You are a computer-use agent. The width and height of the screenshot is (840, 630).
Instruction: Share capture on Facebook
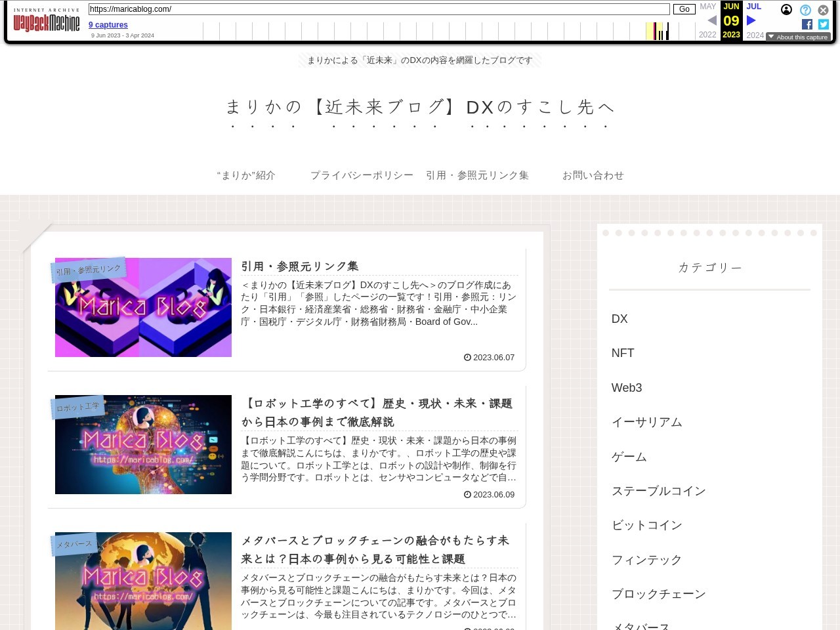pyautogui.click(x=807, y=24)
